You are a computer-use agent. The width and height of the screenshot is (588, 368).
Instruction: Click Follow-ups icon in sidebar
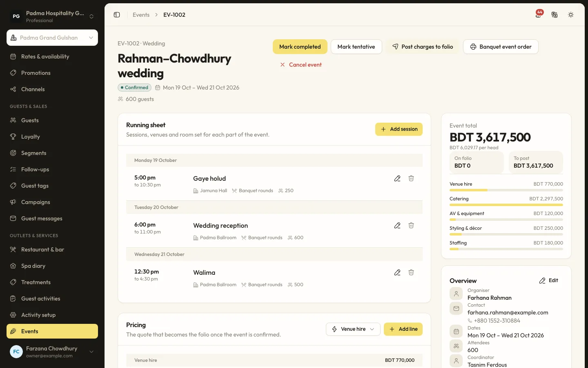click(x=13, y=169)
